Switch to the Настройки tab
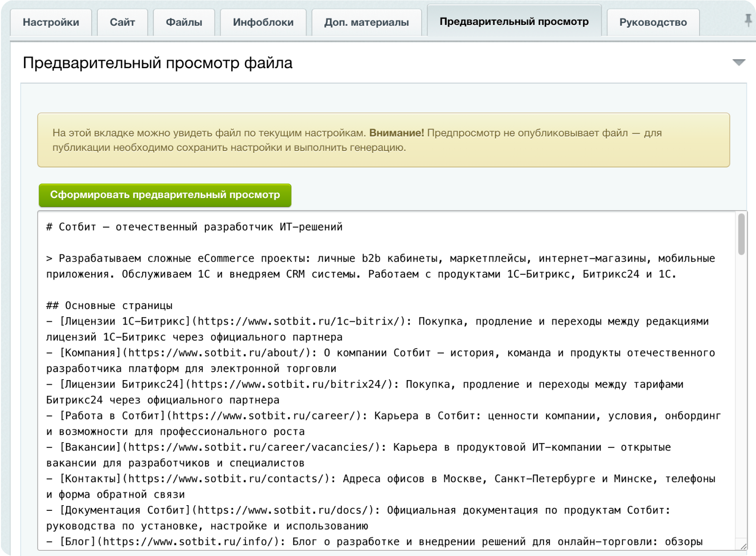This screenshot has width=756, height=556. [x=52, y=22]
